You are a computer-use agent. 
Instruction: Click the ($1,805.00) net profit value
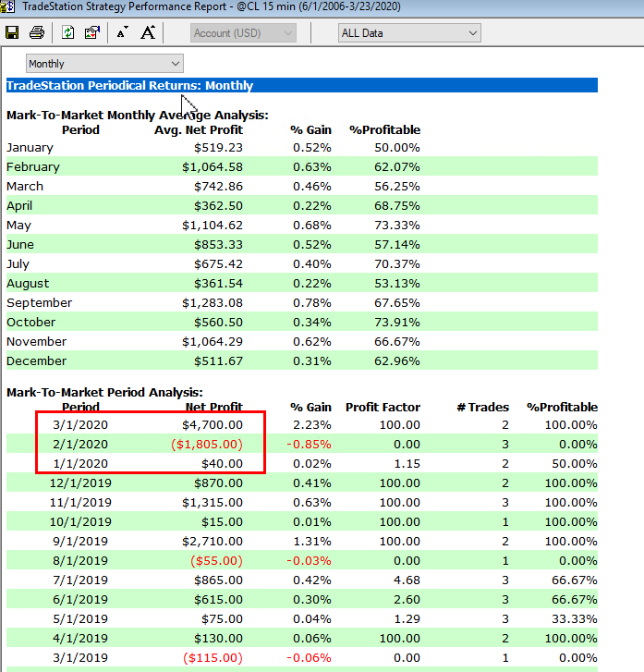pyautogui.click(x=208, y=445)
